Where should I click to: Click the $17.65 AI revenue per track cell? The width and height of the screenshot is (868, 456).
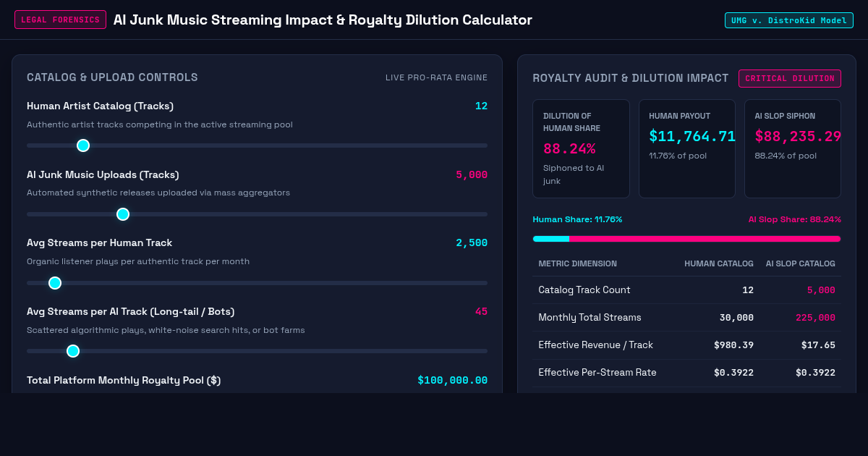point(818,345)
